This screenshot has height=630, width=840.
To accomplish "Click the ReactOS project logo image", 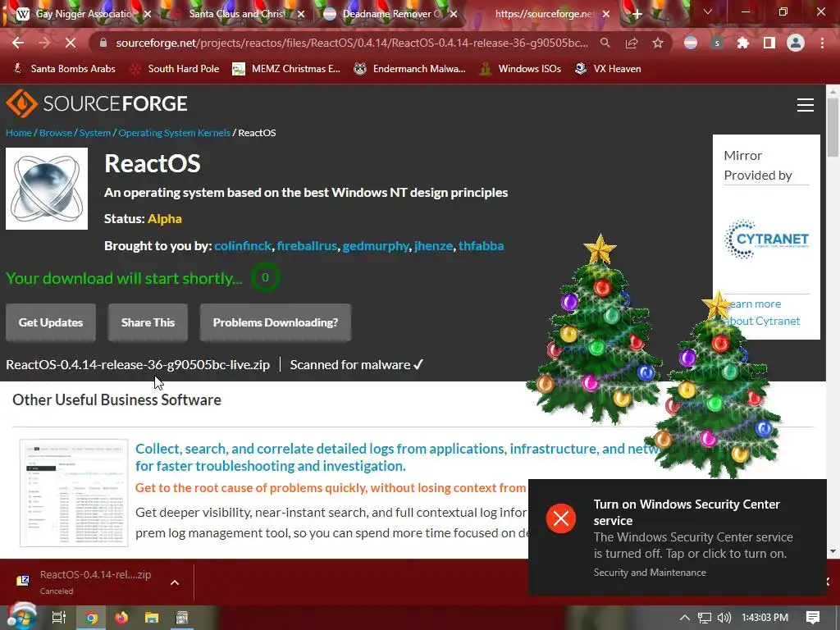I will point(47,189).
